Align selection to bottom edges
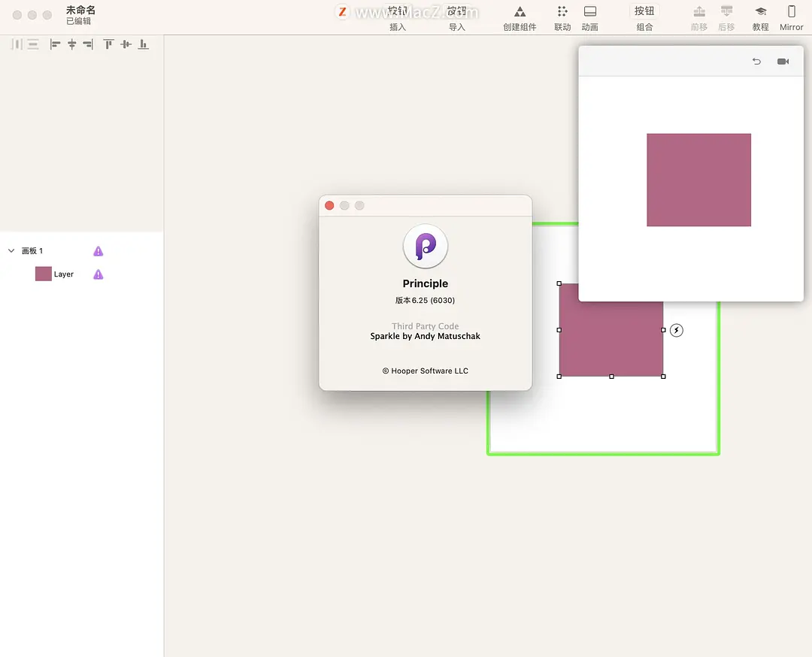This screenshot has height=657, width=812. click(143, 44)
